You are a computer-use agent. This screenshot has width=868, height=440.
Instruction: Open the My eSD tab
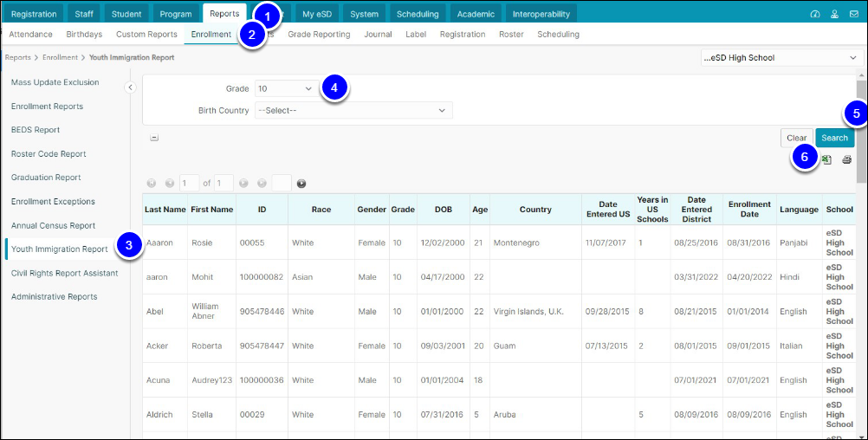click(317, 14)
